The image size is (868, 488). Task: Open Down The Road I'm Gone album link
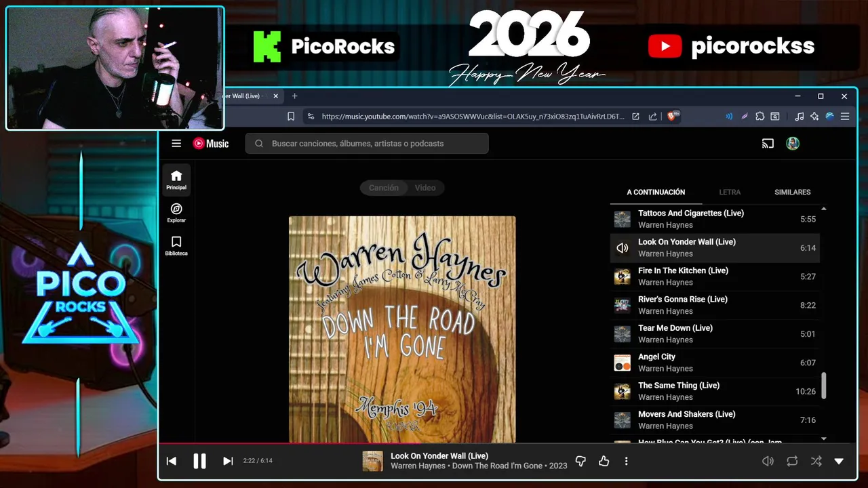[x=497, y=466]
